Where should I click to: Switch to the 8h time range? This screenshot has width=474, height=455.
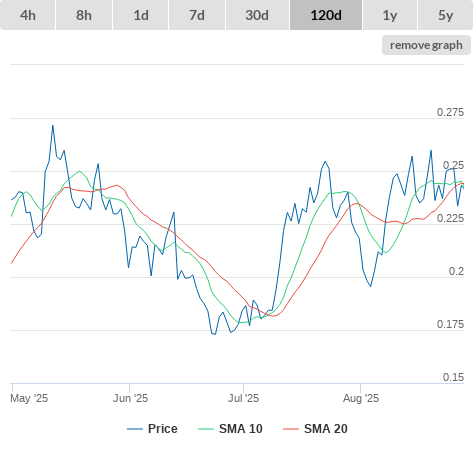pyautogui.click(x=84, y=15)
